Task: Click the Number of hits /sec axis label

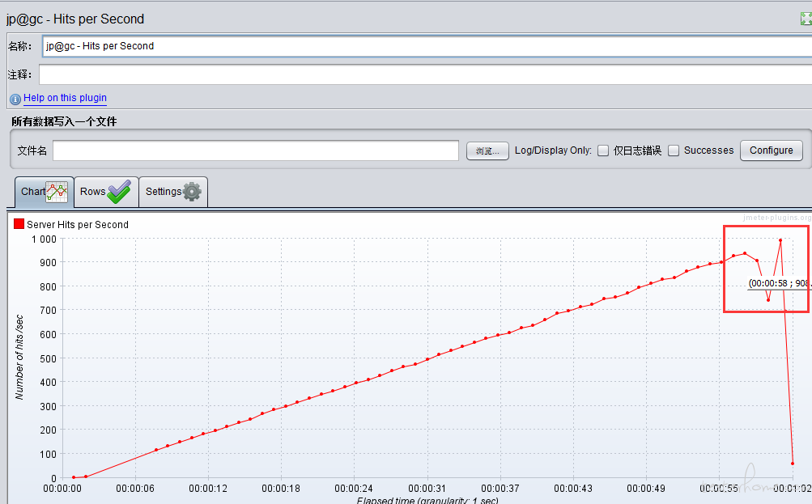Action: (x=19, y=357)
